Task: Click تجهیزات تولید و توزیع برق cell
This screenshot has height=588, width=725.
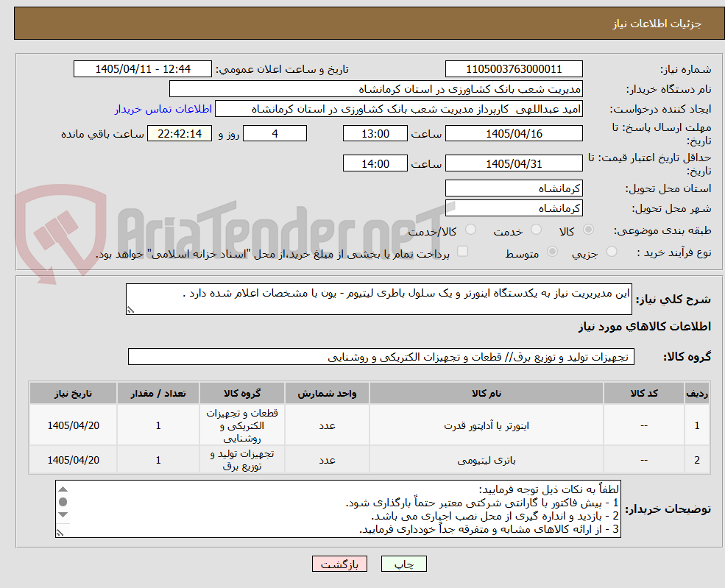Action: [242, 460]
